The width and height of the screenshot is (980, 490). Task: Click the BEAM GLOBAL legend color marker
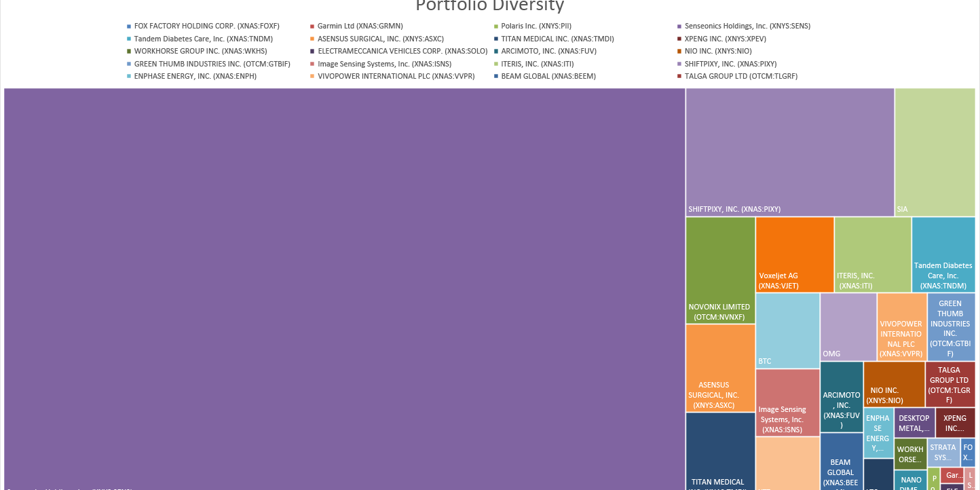tap(496, 77)
